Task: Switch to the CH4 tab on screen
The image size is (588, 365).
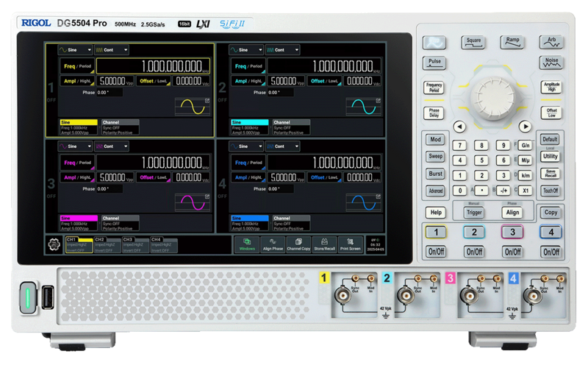Action: coord(163,244)
